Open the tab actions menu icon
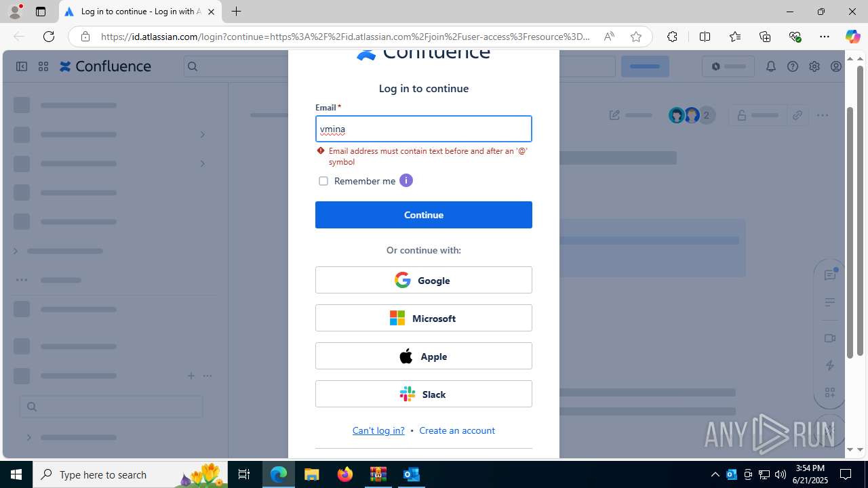 pyautogui.click(x=41, y=12)
